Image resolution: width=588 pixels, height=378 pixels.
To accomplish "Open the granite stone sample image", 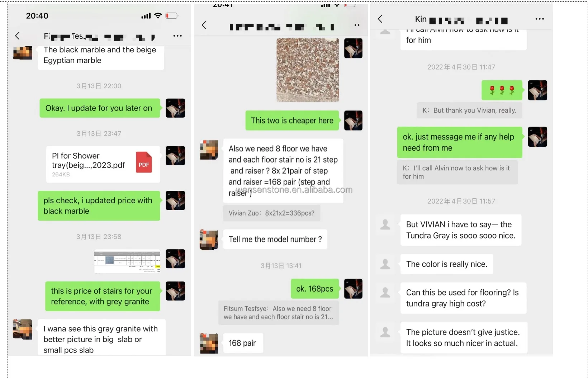I will click(x=308, y=70).
